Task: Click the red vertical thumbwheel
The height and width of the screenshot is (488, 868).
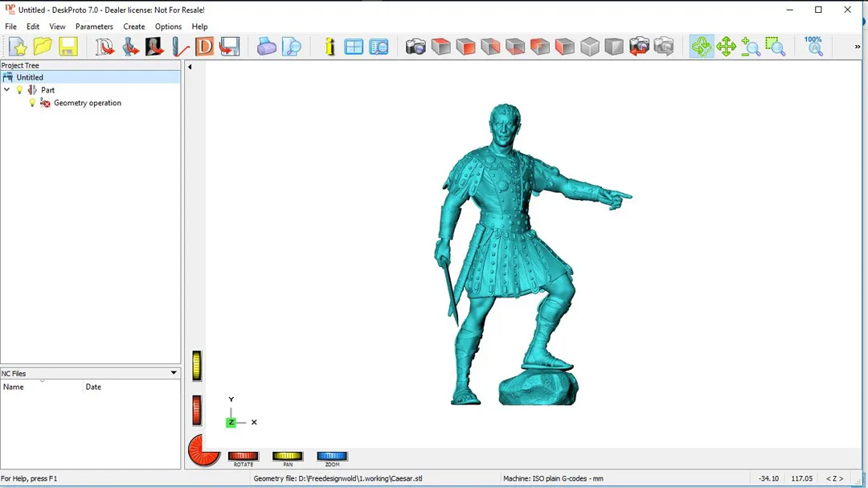Action: [197, 411]
